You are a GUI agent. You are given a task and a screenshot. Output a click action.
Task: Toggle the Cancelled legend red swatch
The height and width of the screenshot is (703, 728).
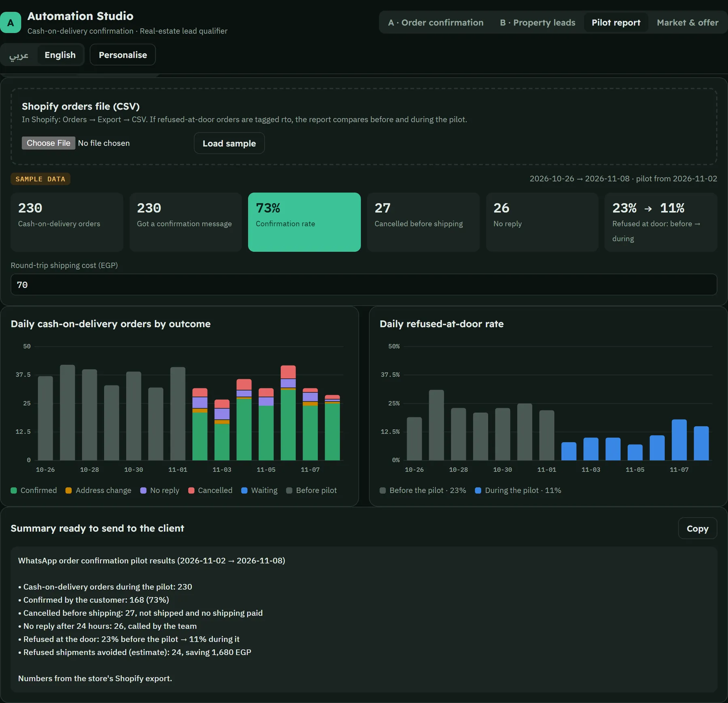(x=191, y=491)
